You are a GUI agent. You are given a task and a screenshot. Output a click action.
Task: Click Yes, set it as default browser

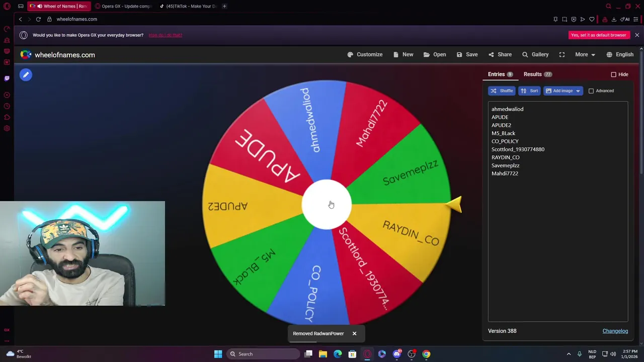(x=598, y=35)
